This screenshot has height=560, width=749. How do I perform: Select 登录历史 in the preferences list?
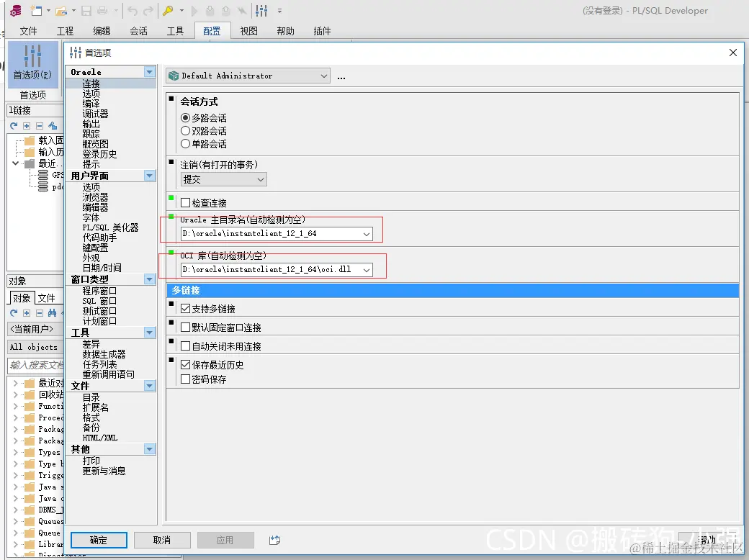pyautogui.click(x=99, y=154)
